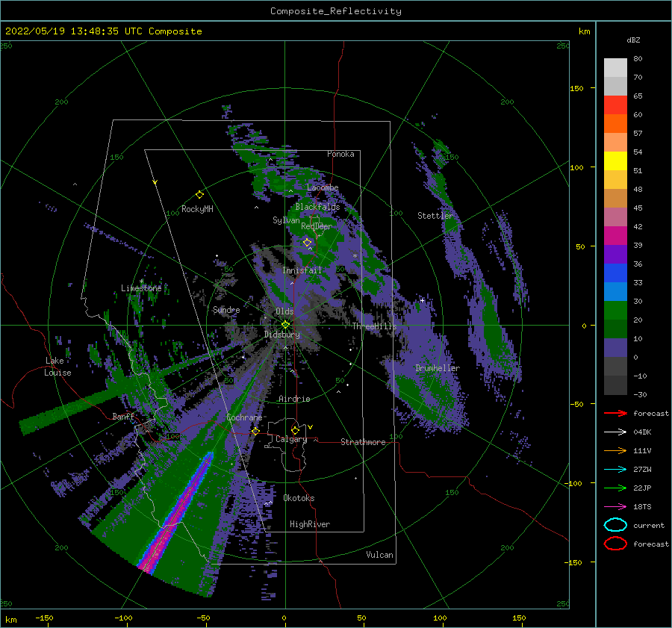Click the purple 36-39 dBZ swatch

(x=615, y=255)
